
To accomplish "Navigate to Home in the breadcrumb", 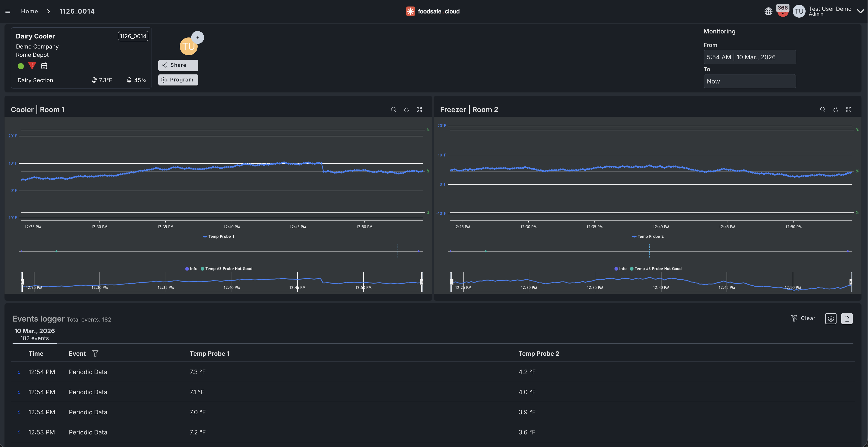I will (x=29, y=11).
